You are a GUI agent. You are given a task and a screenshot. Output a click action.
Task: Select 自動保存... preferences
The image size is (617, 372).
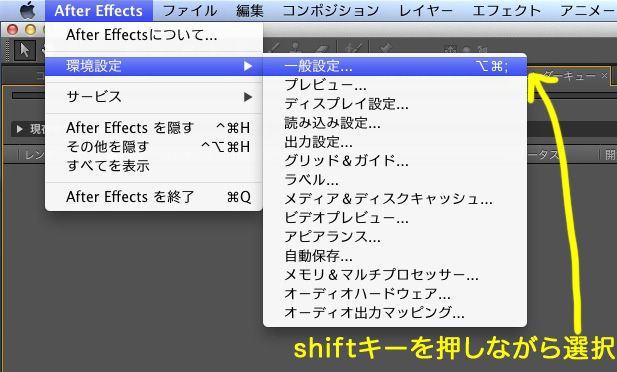(395, 256)
